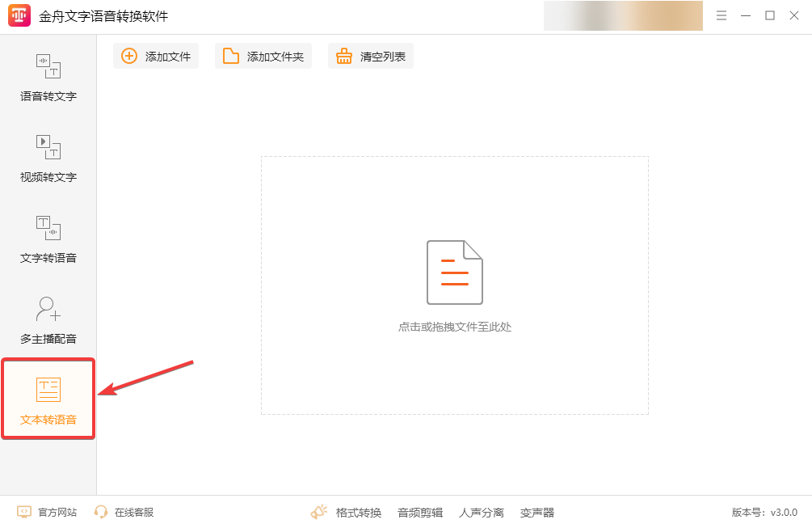Click the 添加文件 button
The width and height of the screenshot is (812, 528).
[156, 56]
